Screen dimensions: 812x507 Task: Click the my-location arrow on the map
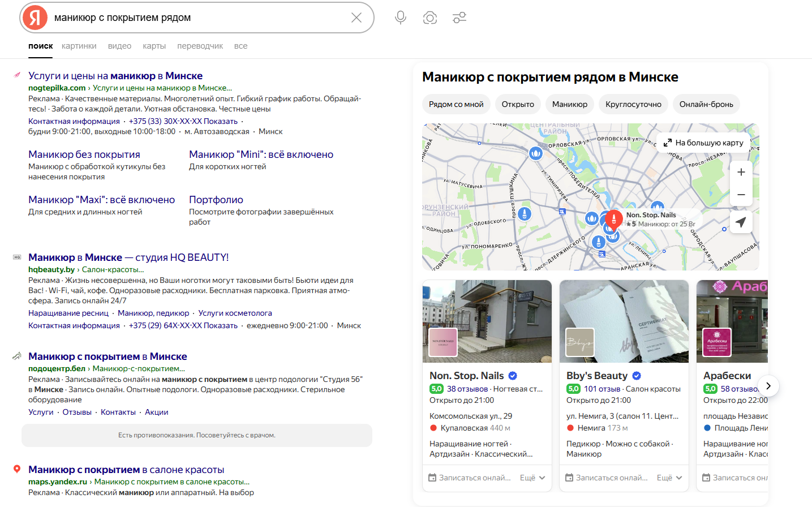coord(741,222)
